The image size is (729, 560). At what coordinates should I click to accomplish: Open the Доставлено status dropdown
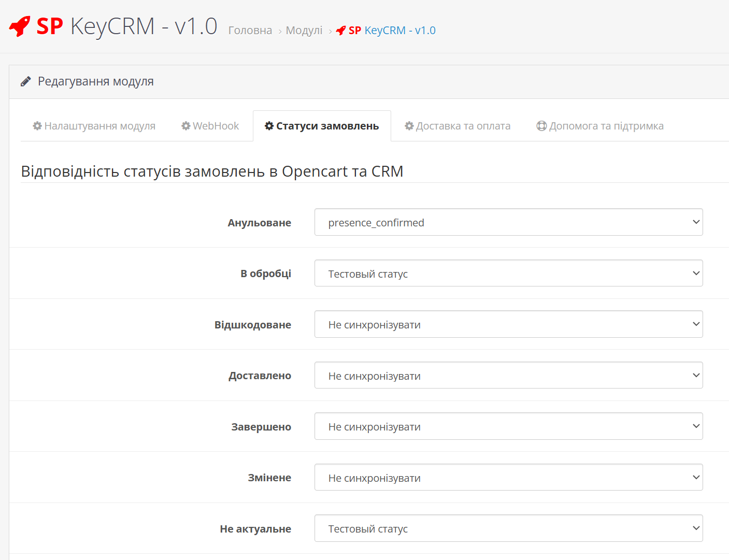pos(508,375)
